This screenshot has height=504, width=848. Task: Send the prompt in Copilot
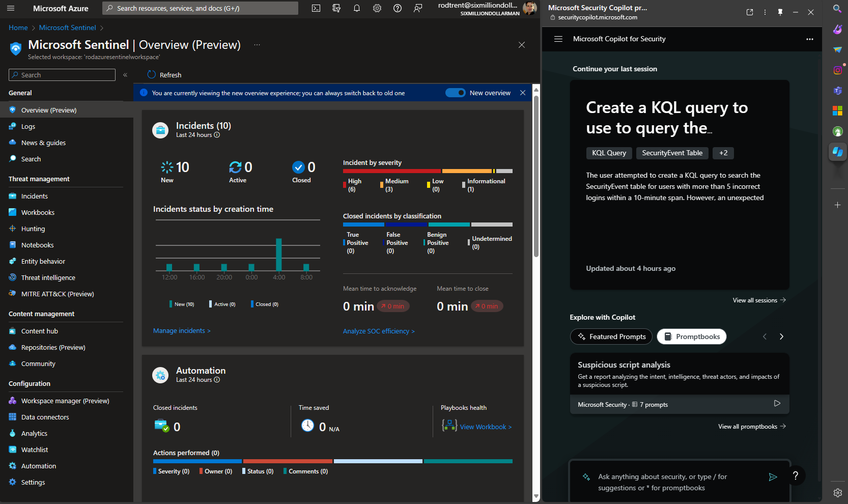pyautogui.click(x=773, y=477)
